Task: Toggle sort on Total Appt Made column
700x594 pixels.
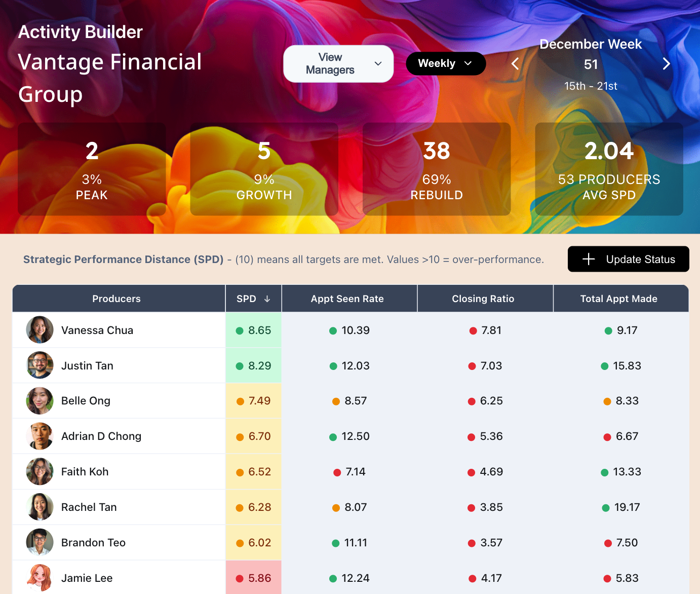Action: (x=619, y=299)
